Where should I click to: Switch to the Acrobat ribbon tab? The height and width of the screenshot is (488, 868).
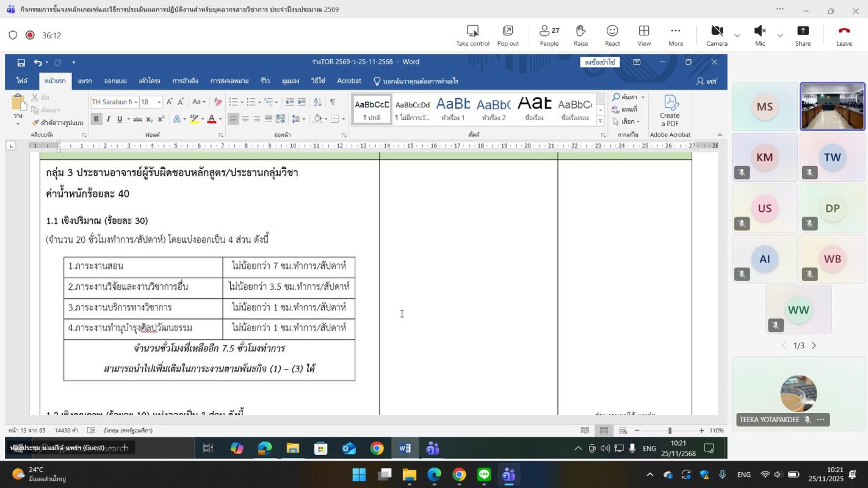point(349,81)
